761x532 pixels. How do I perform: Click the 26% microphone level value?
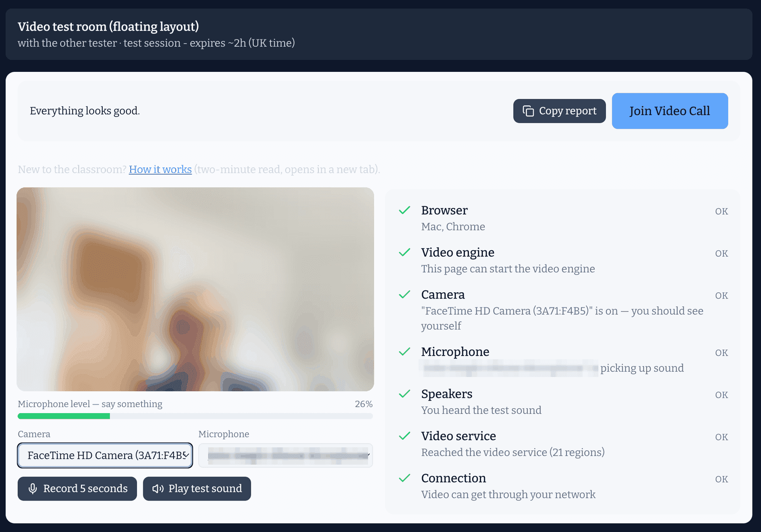(x=364, y=404)
